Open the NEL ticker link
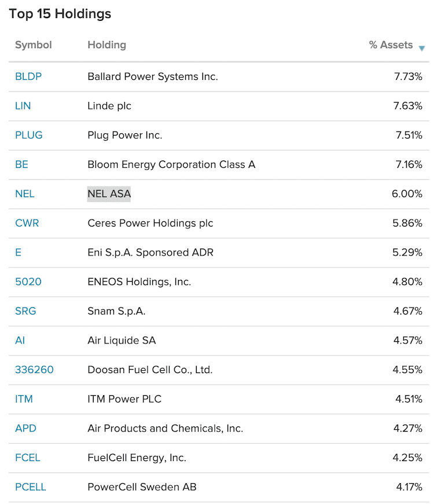 pos(24,193)
